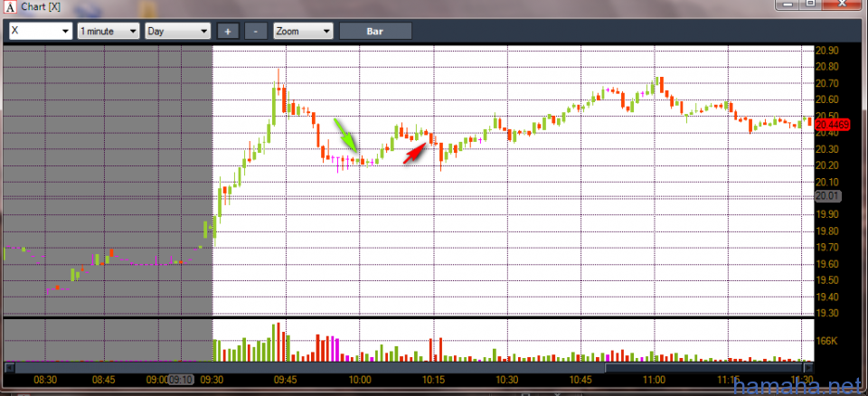The image size is (868, 396).
Task: Click the 10:00 time axis label
Action: point(360,380)
